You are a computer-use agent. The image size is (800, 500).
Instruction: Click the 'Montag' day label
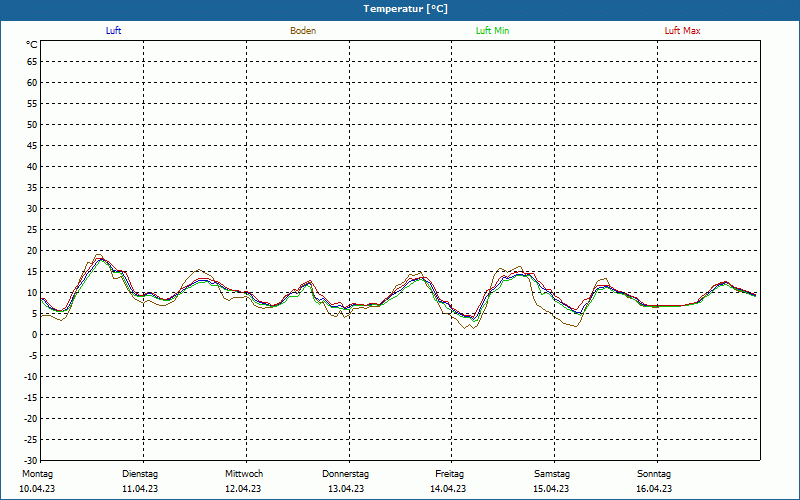37,474
